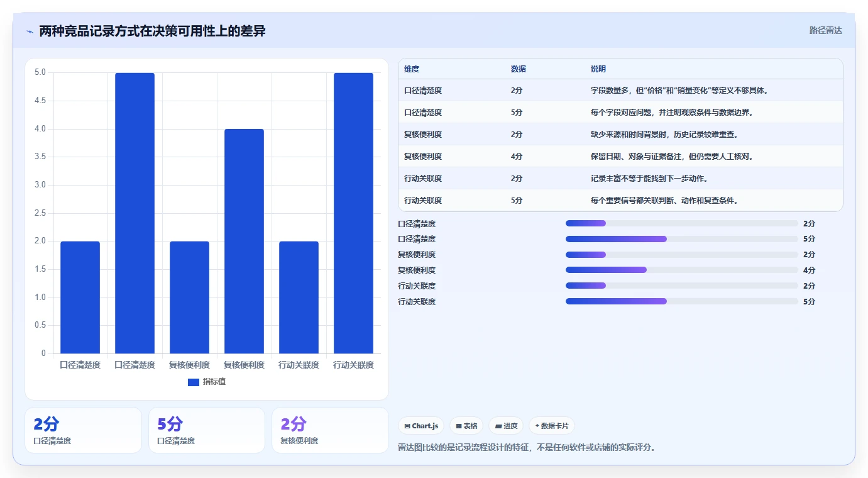
Task: Click the 行动关联度 bar reaching 5.0
Action: tap(353, 213)
